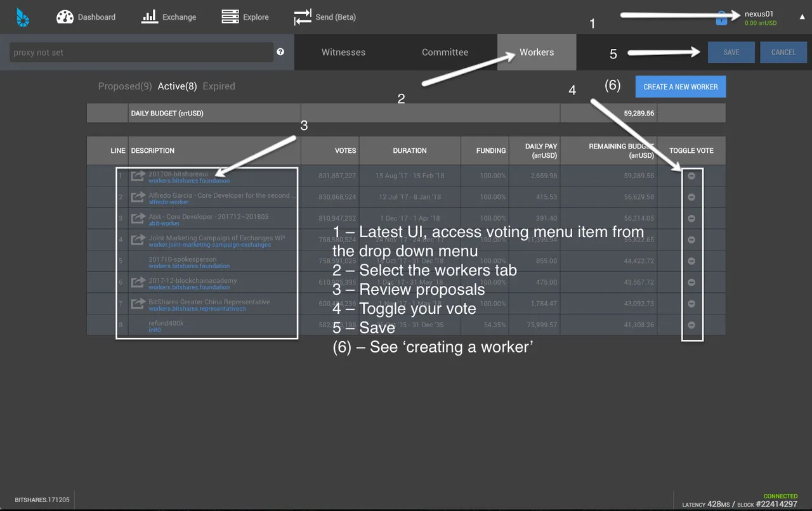The width and height of the screenshot is (812, 511).
Task: Click the VOTES column header
Action: point(345,150)
